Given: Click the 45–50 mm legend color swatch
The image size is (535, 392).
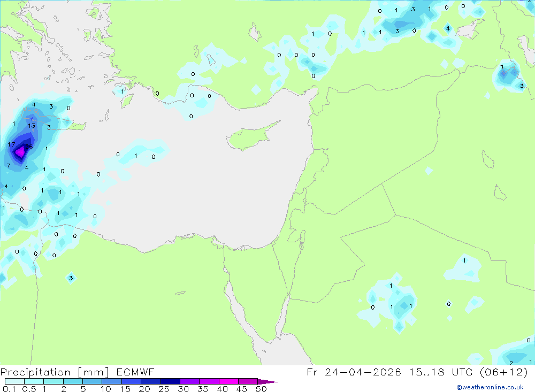Looking at the screenshot, I should pyautogui.click(x=248, y=381).
